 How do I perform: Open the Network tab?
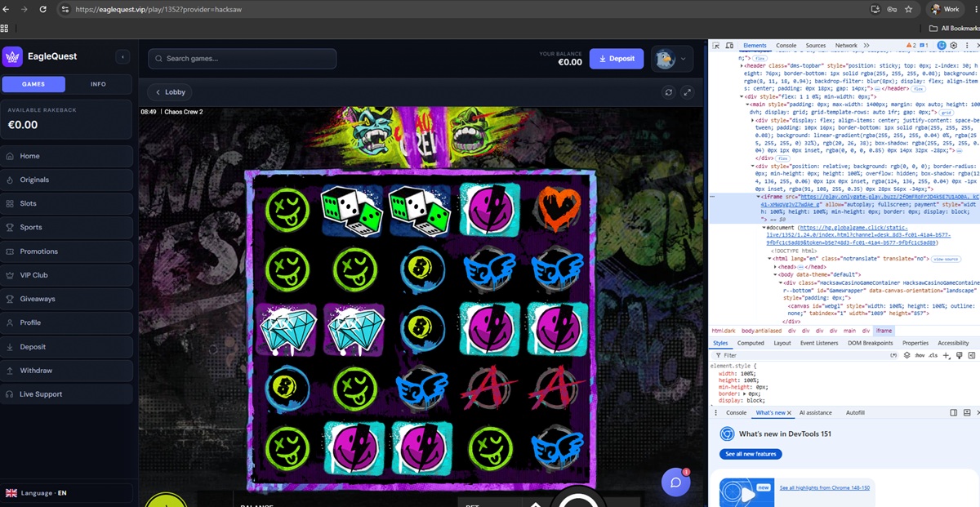pyautogui.click(x=846, y=46)
